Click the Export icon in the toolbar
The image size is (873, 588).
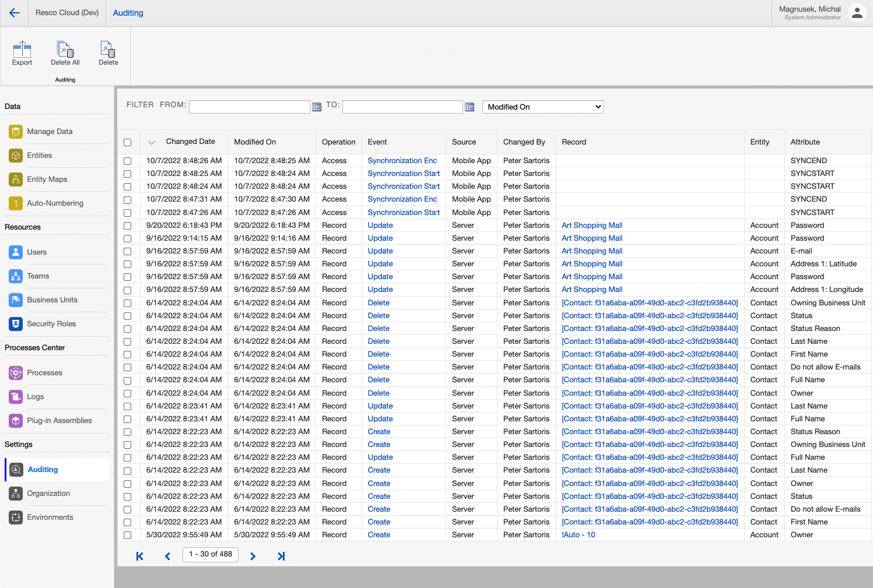[22, 50]
